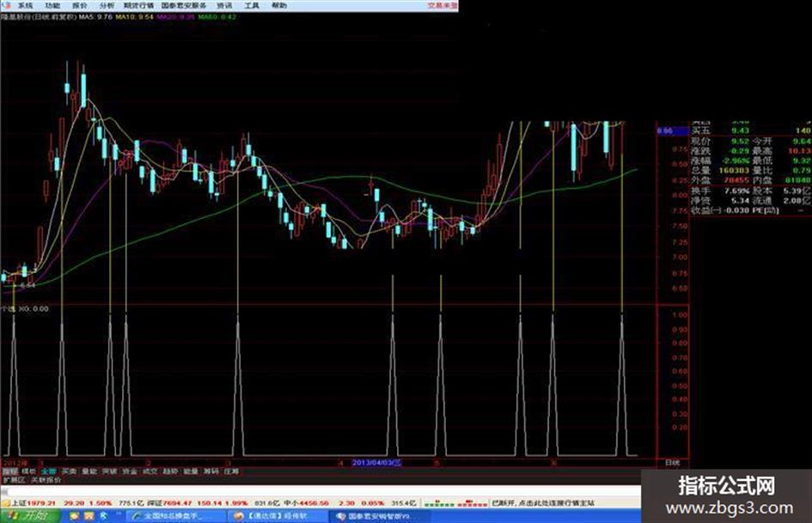This screenshot has width=812, height=523.
Task: Click the 2012年 label on time axis
Action: 15,462
